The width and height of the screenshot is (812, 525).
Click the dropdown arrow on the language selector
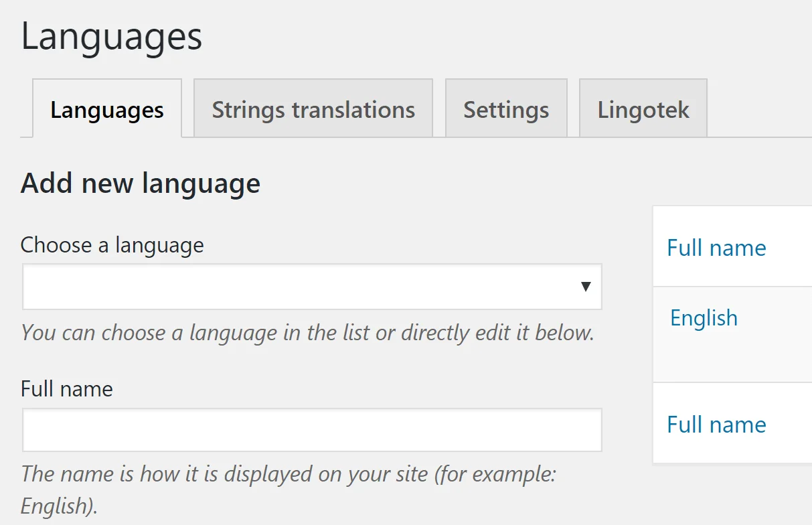586,287
